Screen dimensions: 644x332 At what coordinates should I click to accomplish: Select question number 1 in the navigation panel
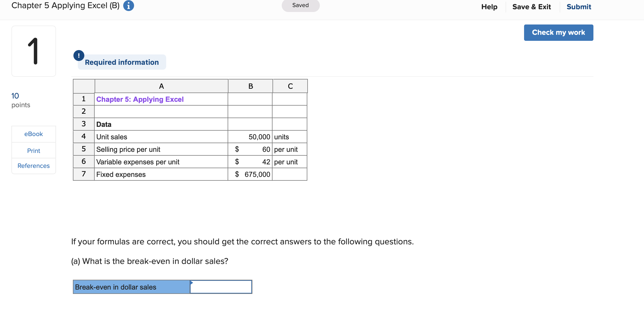coord(33,51)
